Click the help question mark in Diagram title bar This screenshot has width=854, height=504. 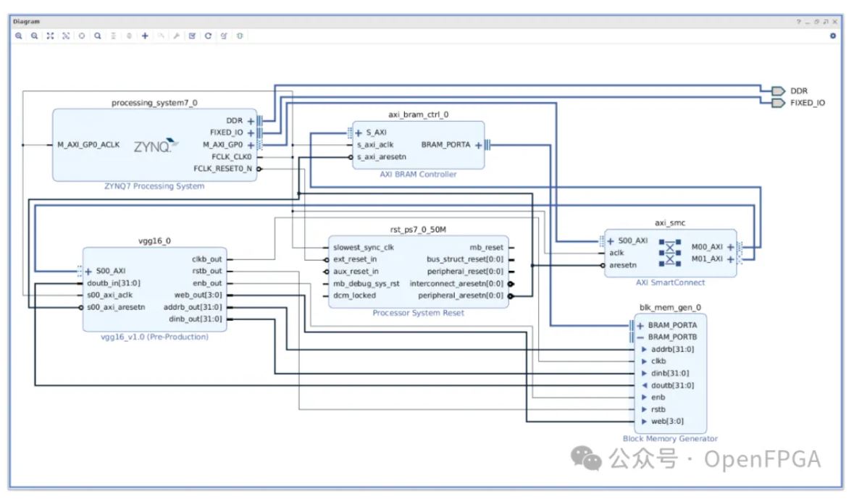pos(798,22)
